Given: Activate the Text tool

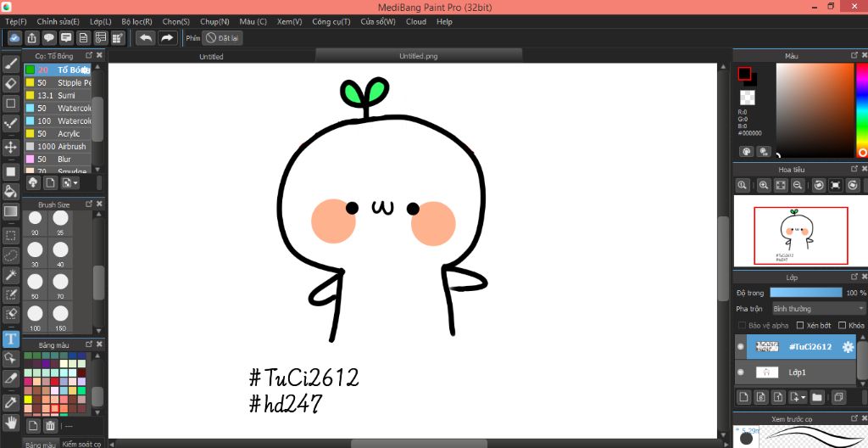Looking at the screenshot, I should coord(10,339).
